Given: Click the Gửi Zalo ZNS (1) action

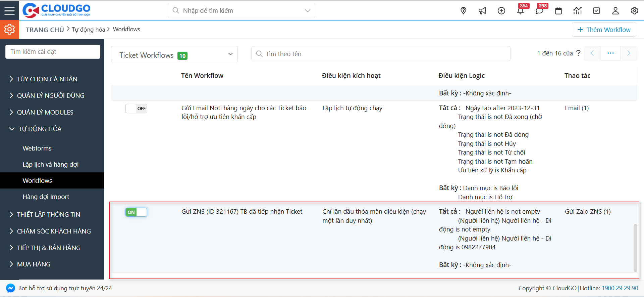Looking at the screenshot, I should click(x=588, y=212).
